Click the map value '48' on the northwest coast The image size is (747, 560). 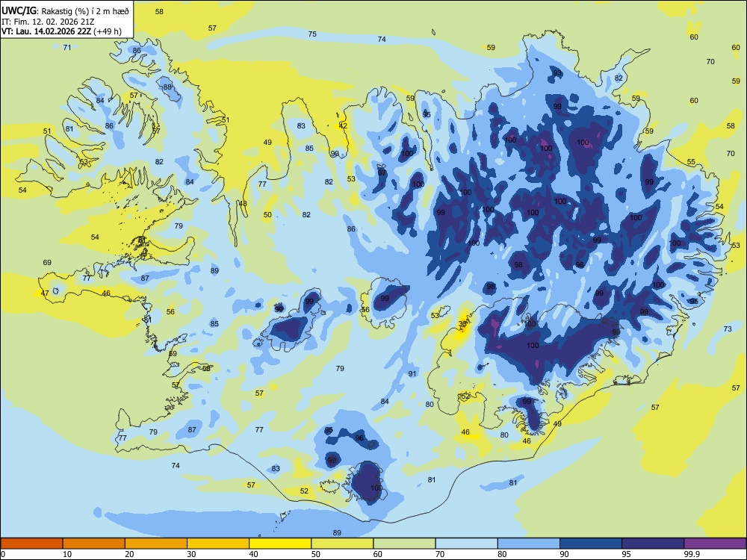243,203
